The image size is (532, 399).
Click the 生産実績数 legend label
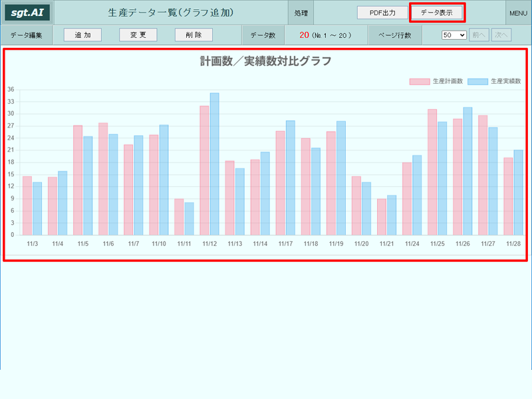pos(506,81)
